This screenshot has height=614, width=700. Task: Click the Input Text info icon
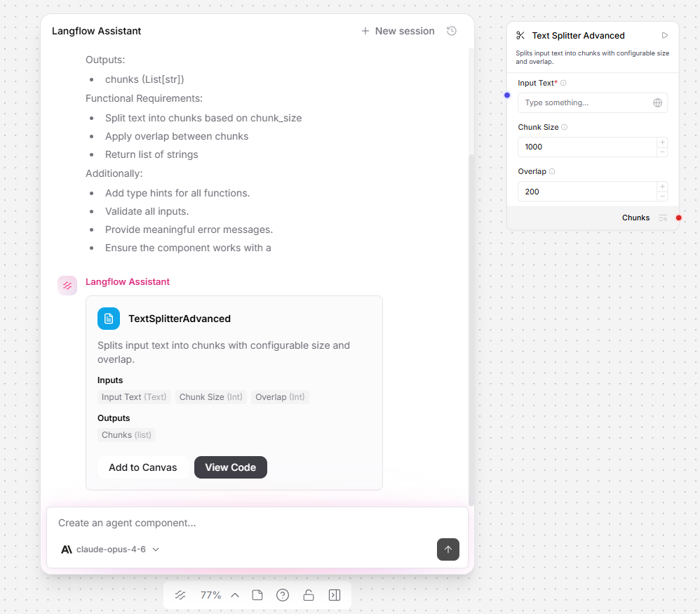(563, 83)
